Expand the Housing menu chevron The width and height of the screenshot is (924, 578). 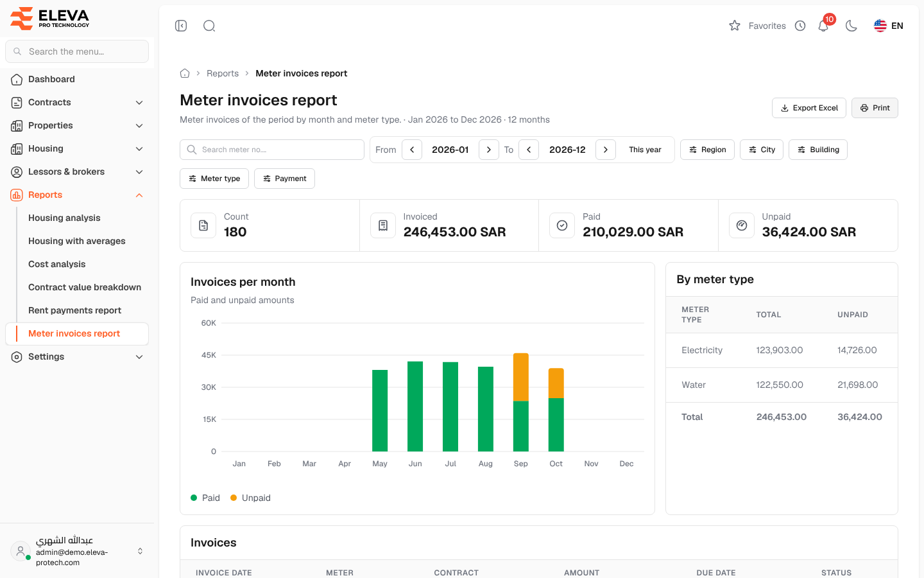tap(139, 148)
